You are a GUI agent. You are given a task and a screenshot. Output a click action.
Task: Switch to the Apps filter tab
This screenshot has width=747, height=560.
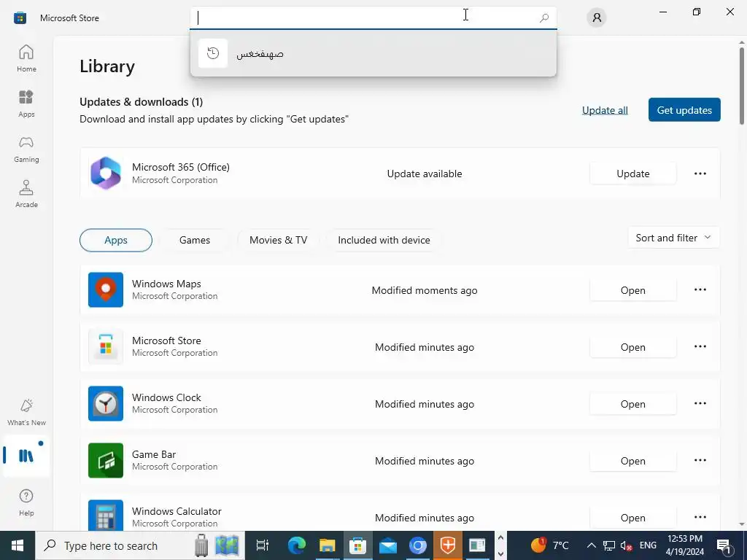(x=116, y=240)
